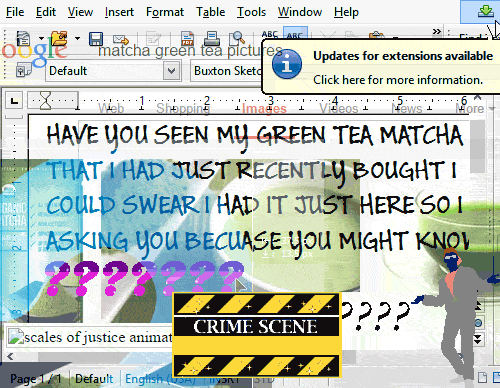The width and height of the screenshot is (500, 388).
Task: Open the Table menu
Action: pos(210,12)
